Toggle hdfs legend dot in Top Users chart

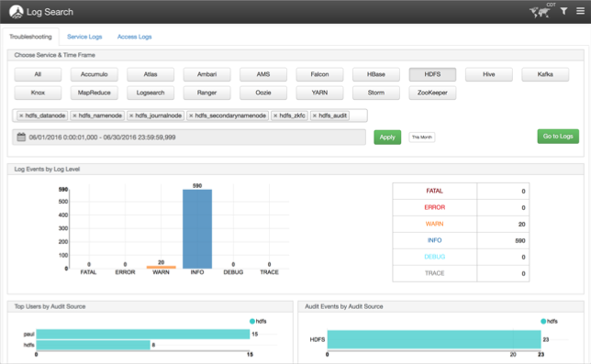pos(252,321)
